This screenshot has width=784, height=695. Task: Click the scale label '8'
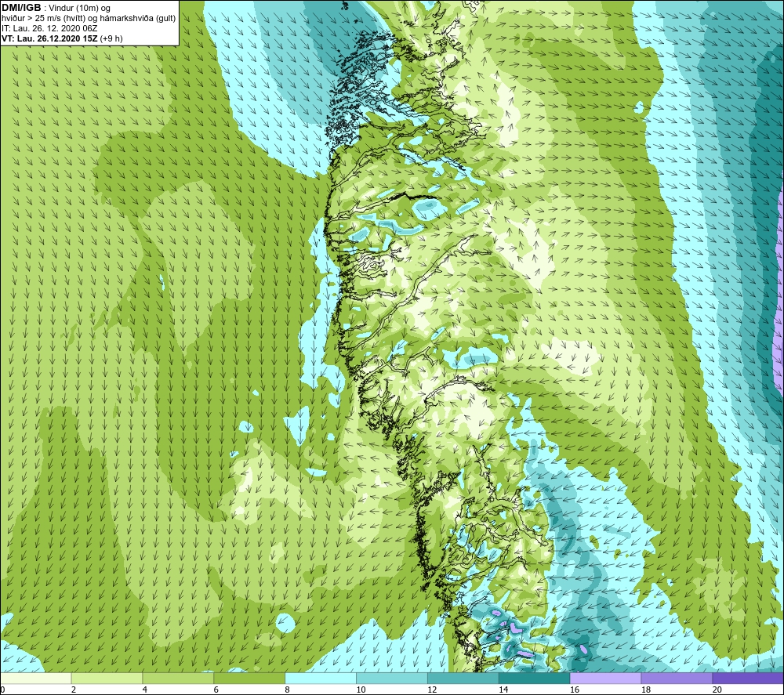coord(287,690)
